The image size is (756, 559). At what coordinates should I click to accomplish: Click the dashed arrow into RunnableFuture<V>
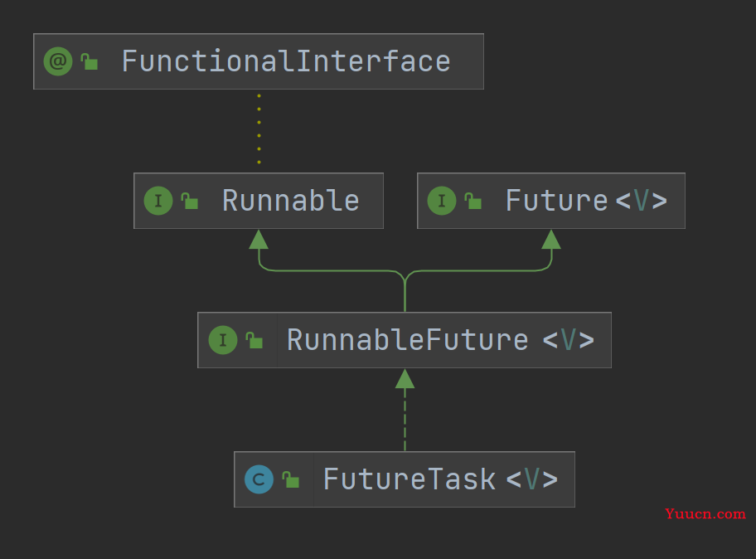coord(405,410)
